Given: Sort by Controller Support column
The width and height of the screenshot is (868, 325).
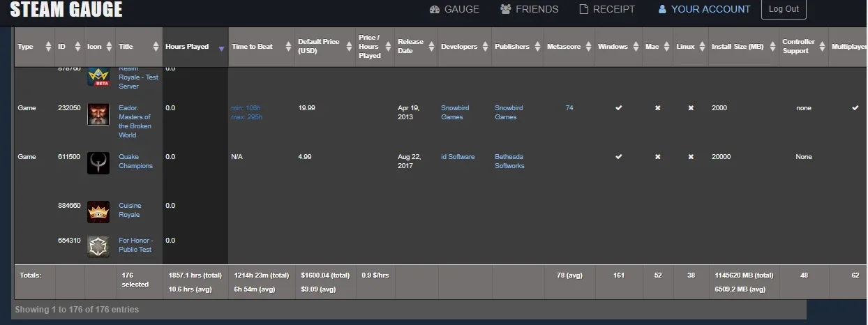Looking at the screenshot, I should (x=804, y=47).
